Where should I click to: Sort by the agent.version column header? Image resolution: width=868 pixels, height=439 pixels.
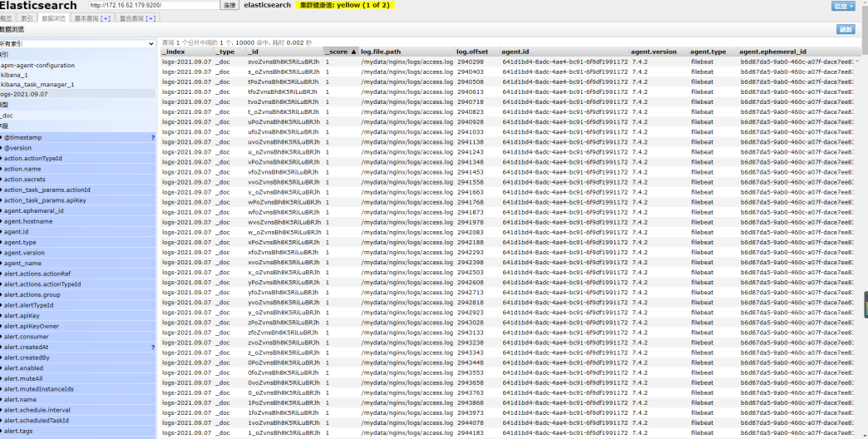click(x=658, y=52)
